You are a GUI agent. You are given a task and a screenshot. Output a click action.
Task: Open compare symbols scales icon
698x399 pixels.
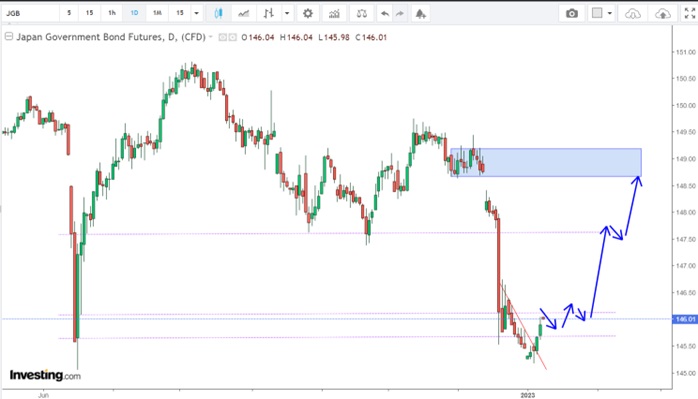pyautogui.click(x=361, y=13)
